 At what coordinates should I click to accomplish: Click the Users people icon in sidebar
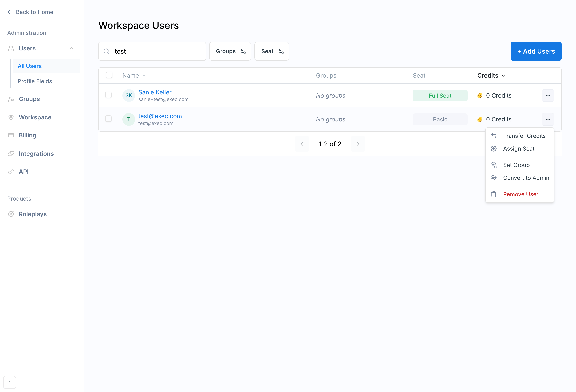11,48
